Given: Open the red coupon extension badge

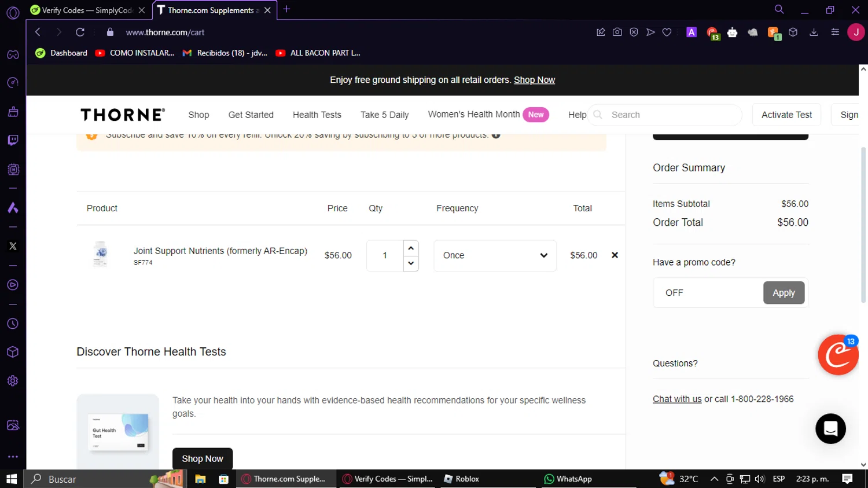Looking at the screenshot, I should tap(838, 354).
